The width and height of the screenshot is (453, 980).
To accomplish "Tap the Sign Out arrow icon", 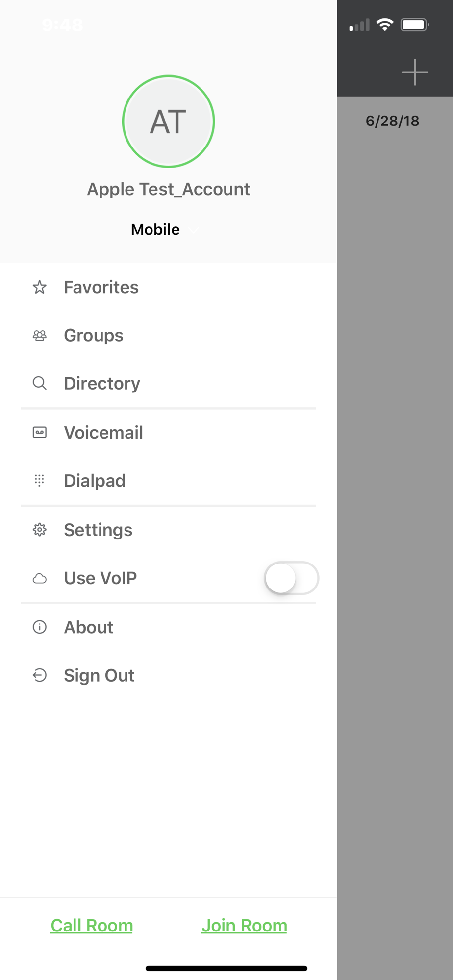I will coord(40,675).
